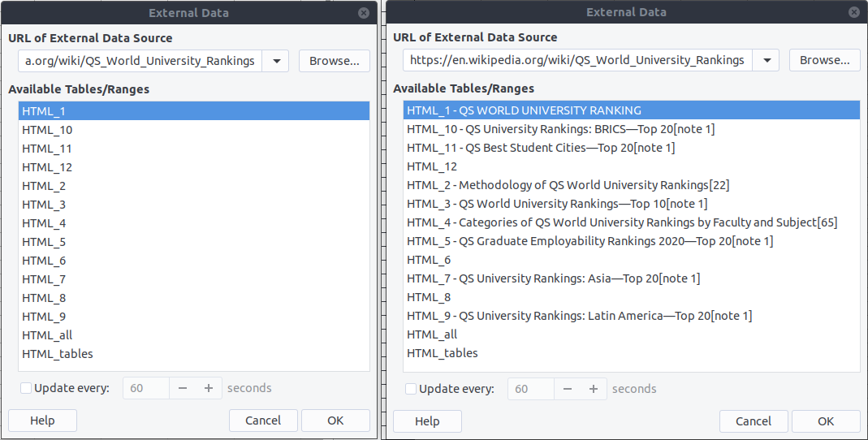Select HTML_9 in left dialog list
Image resolution: width=868 pixels, height=440 pixels.
[x=194, y=317]
